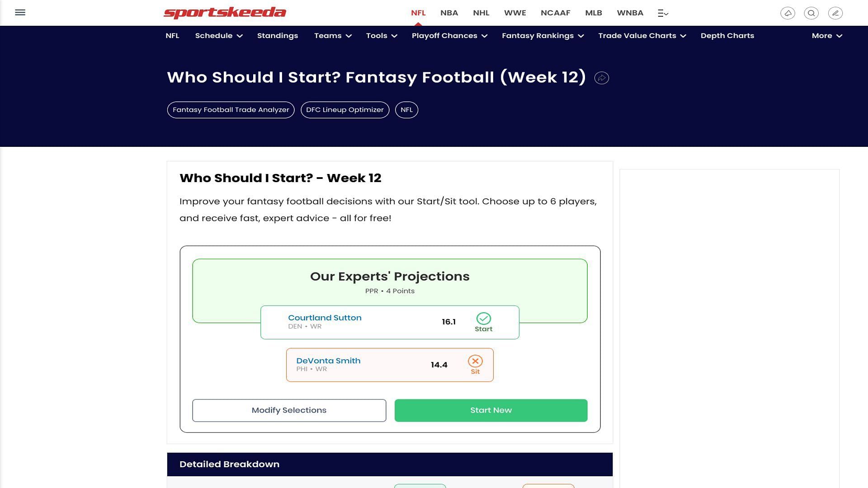Expand the Fantasy Rankings dropdown in navigation
The width and height of the screenshot is (868, 488).
(x=542, y=36)
